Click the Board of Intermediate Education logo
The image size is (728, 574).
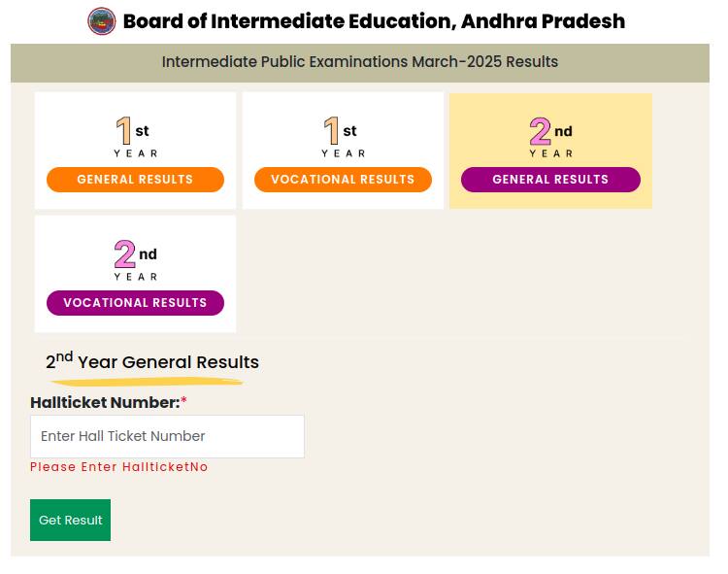[x=102, y=21]
